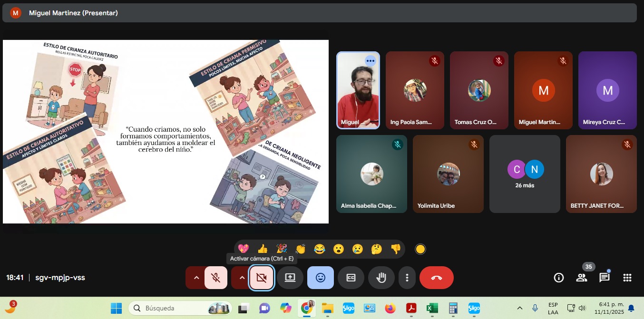The width and height of the screenshot is (644, 319).
Task: Open the 26 más participants tile
Action: coord(525,174)
